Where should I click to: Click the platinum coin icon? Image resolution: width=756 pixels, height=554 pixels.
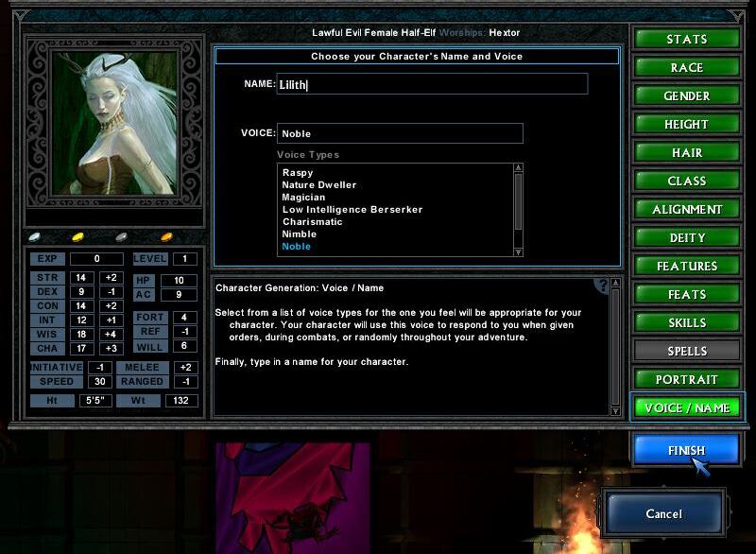point(35,237)
